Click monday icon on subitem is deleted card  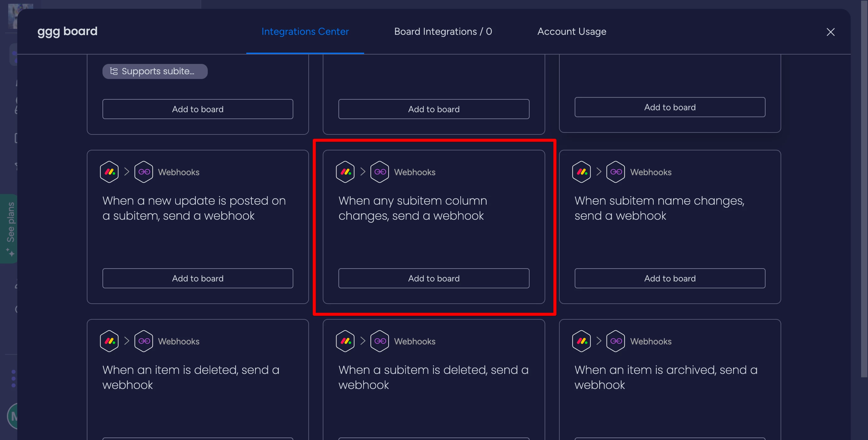pos(345,341)
